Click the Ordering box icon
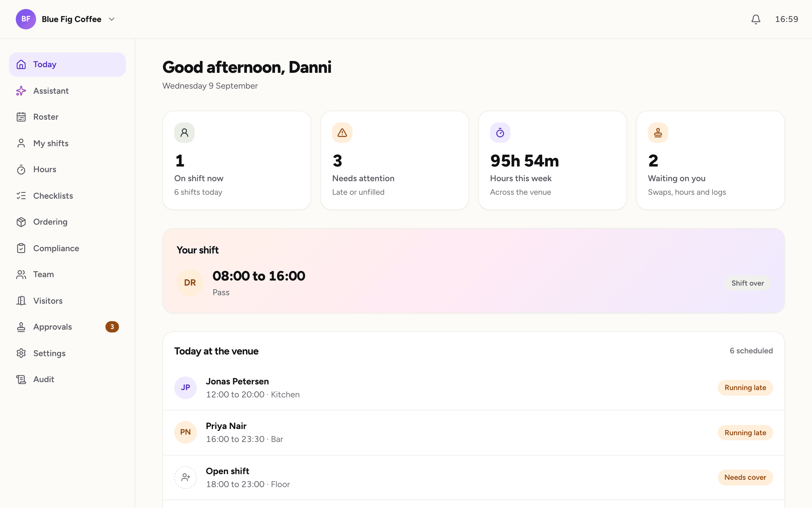The width and height of the screenshot is (812, 508). click(21, 222)
